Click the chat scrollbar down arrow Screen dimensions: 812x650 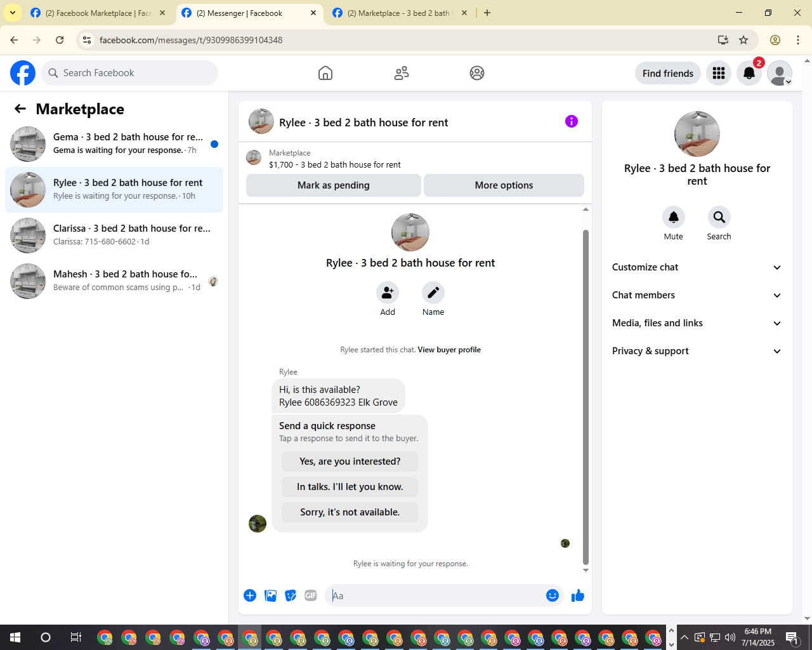point(586,570)
